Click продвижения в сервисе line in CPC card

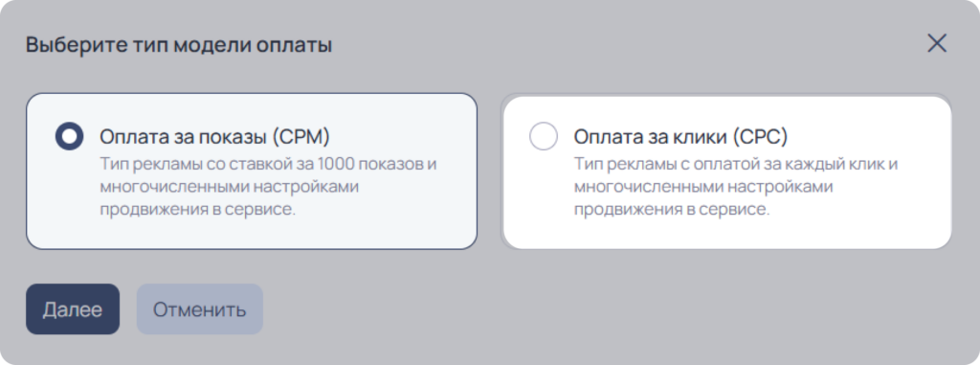[x=671, y=209]
